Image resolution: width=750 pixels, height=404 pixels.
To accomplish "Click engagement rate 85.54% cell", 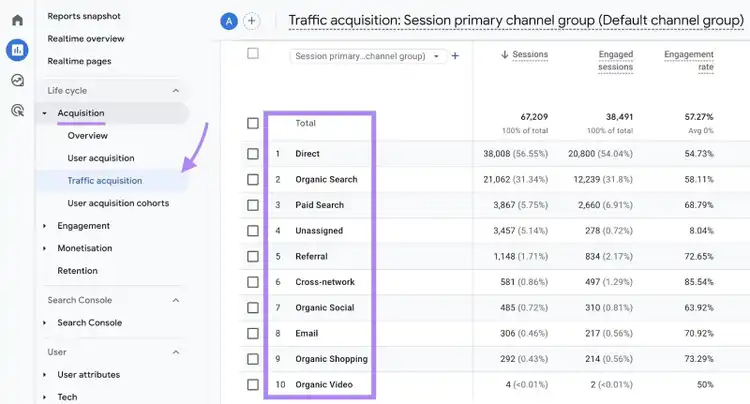I will 699,282.
